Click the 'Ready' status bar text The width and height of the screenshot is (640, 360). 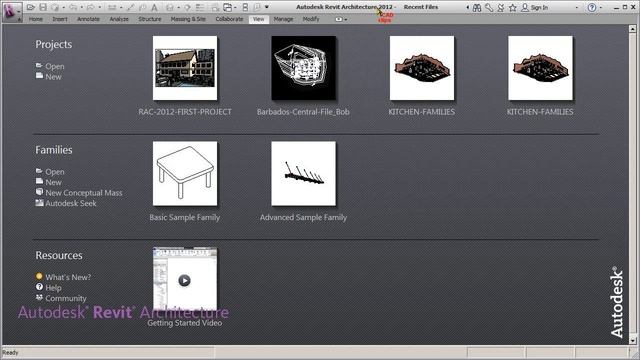coord(11,353)
